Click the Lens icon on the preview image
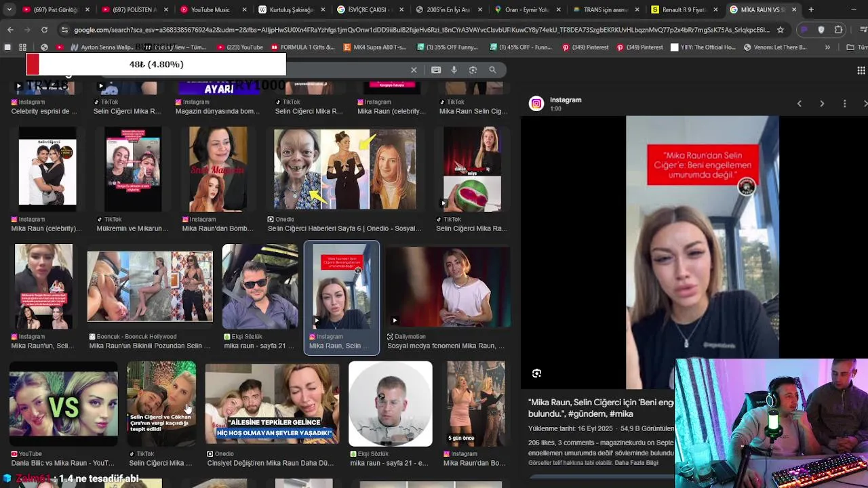This screenshot has width=868, height=488. tap(536, 373)
